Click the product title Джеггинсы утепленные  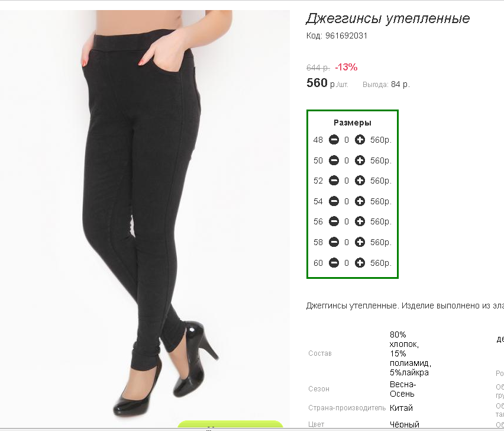tap(387, 19)
